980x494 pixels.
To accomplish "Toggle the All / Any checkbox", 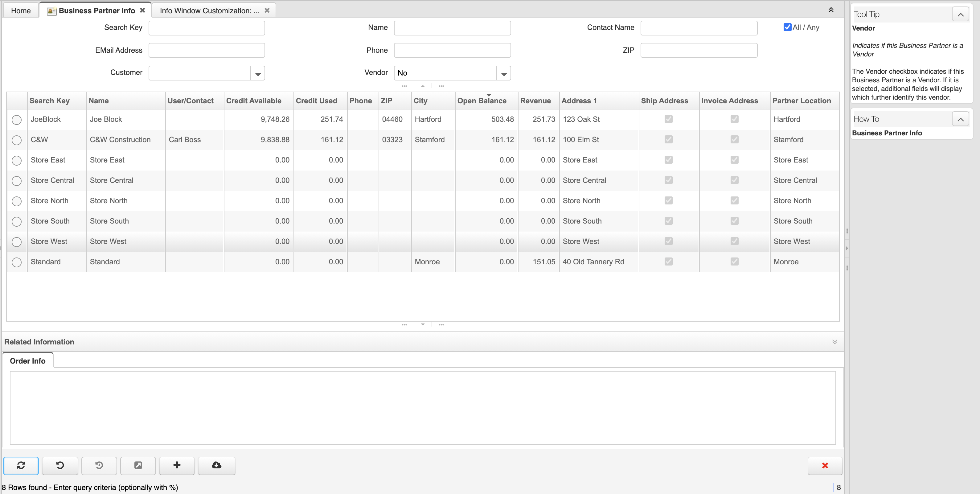I will [x=787, y=27].
